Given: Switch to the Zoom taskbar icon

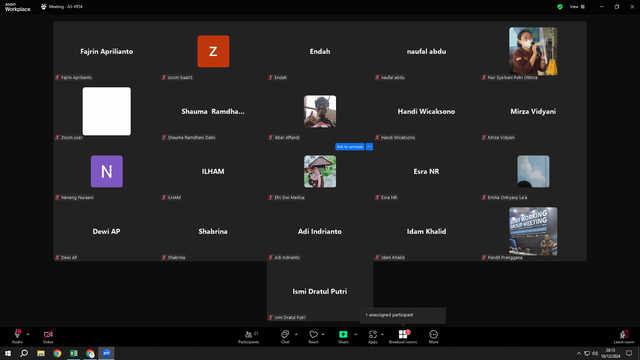Looking at the screenshot, I should click(107, 353).
